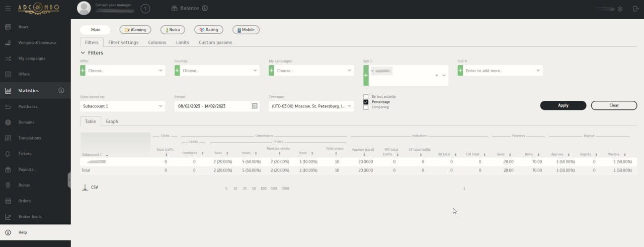Click the Apply button
Viewport: 644px width, 247px height.
point(563,105)
